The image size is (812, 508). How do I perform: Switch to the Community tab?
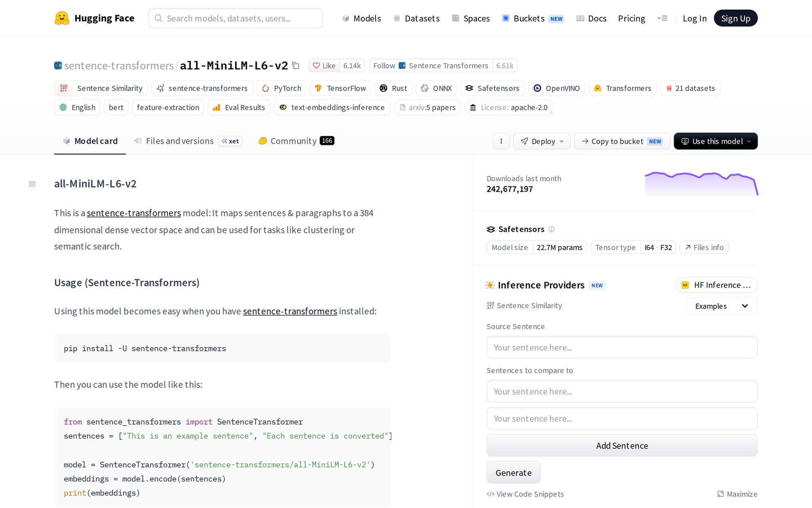coord(296,141)
